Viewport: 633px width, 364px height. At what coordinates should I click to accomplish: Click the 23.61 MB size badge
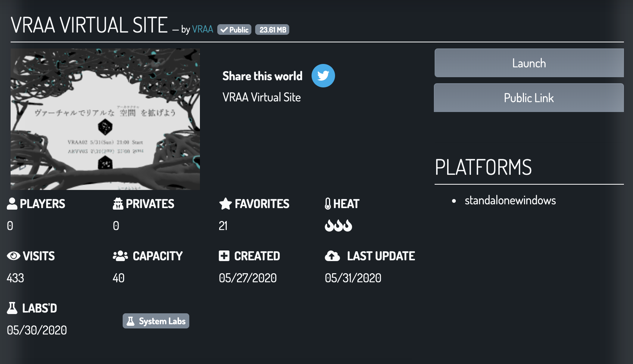[272, 30]
